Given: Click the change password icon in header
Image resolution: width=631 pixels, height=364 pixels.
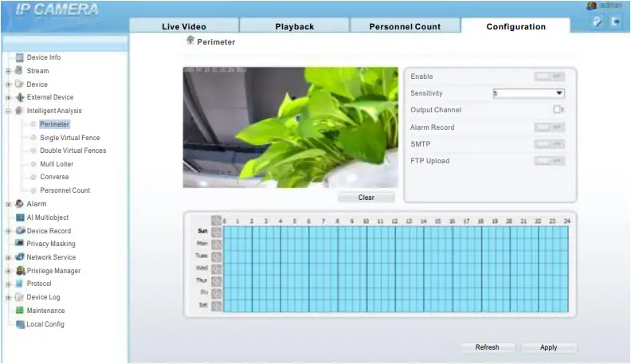Looking at the screenshot, I should click(x=598, y=22).
